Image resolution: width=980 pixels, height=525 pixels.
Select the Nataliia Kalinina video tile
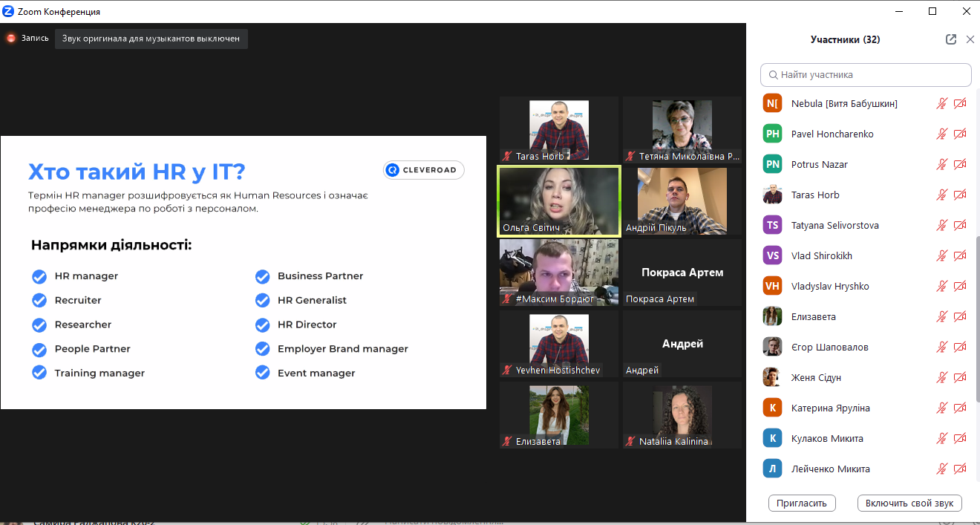pos(682,415)
